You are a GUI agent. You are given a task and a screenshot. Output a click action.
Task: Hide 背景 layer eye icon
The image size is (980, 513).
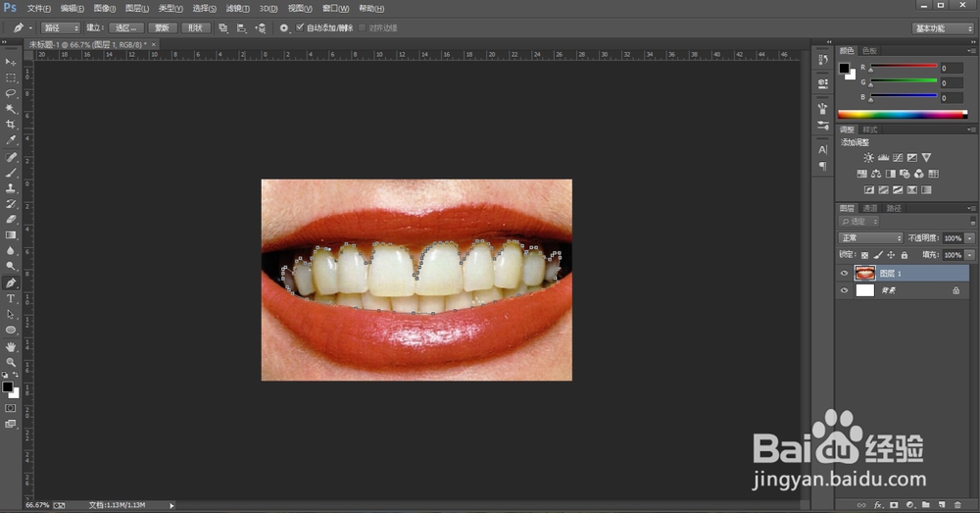click(x=845, y=290)
